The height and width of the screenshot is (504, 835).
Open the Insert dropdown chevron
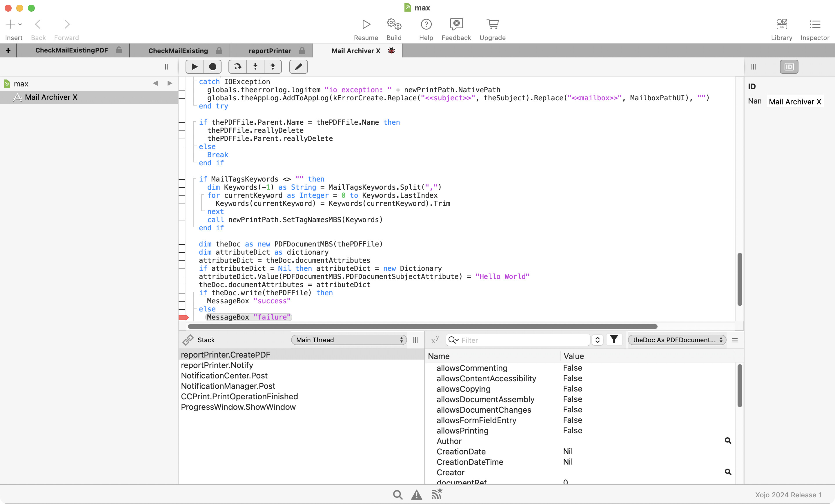20,24
